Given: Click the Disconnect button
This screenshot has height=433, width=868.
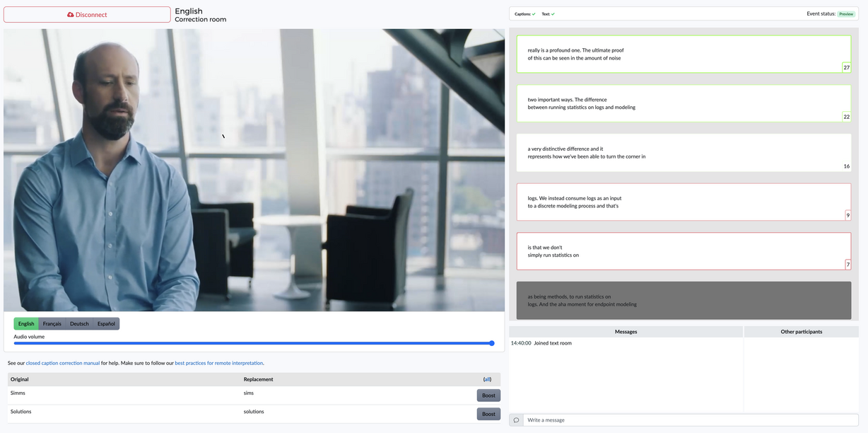Looking at the screenshot, I should [87, 14].
